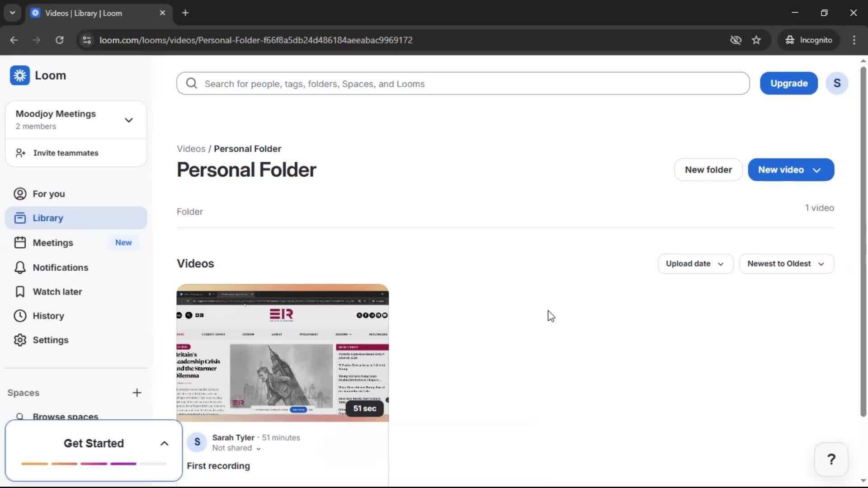Select the Meetings sidebar icon
Image resolution: width=868 pixels, height=488 pixels.
(20, 243)
